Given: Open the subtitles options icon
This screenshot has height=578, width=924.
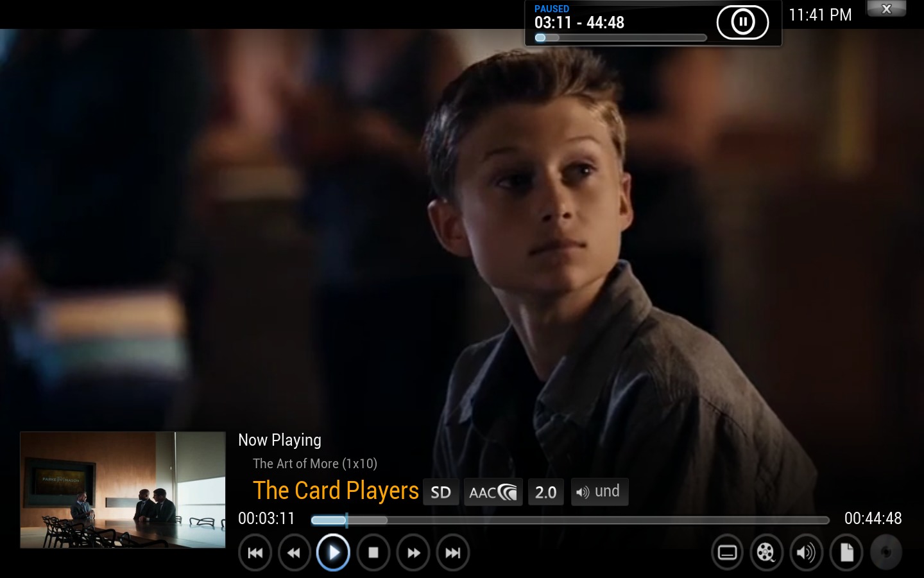Looking at the screenshot, I should click(727, 552).
